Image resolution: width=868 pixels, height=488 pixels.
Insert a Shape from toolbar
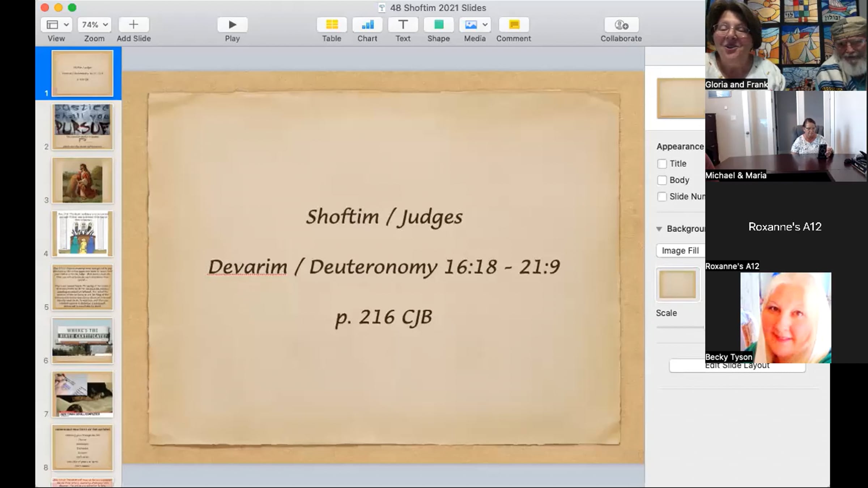[x=438, y=25]
